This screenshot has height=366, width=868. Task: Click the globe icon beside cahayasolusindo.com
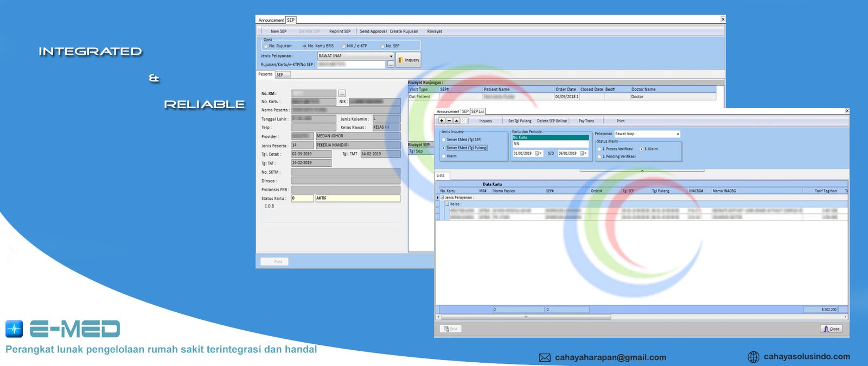[754, 357]
